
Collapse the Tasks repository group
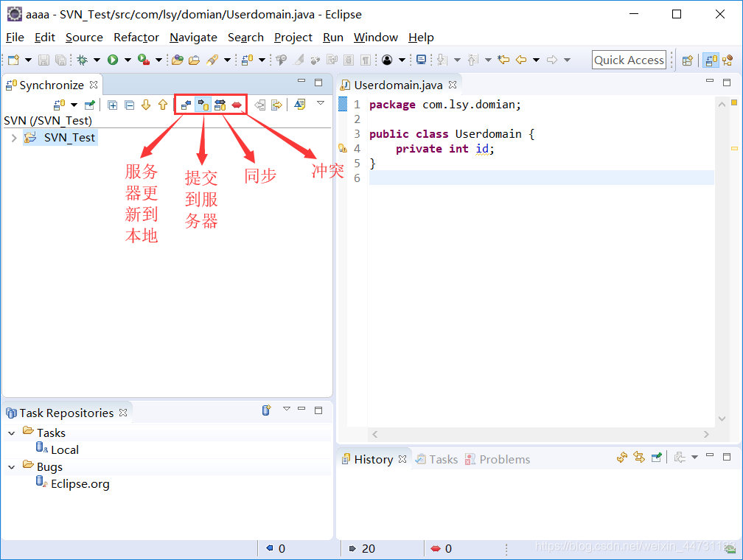tap(12, 433)
